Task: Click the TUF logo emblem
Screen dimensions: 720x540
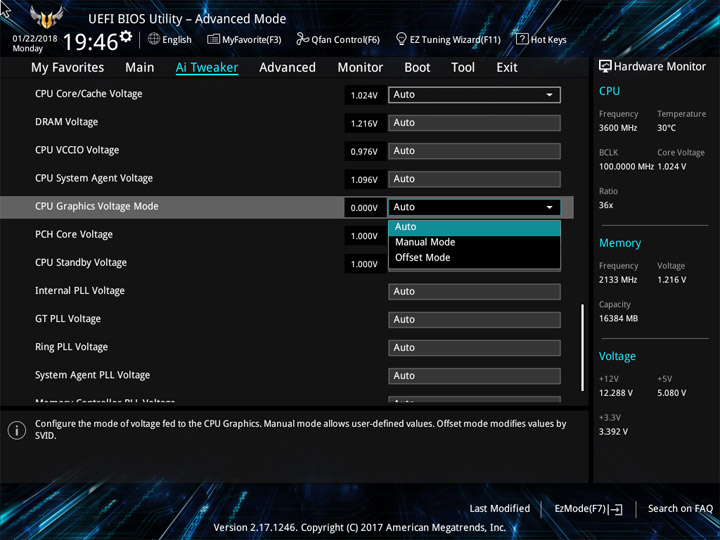Action: coord(46,17)
